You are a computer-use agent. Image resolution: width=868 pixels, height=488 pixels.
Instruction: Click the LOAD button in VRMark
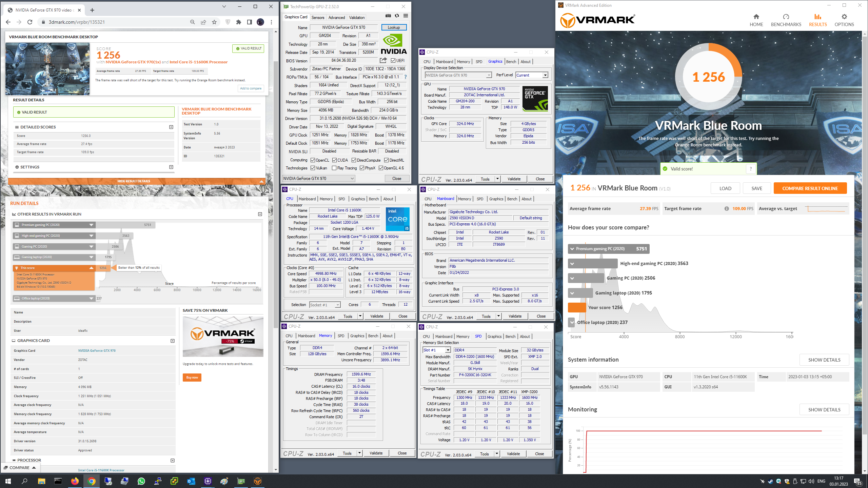[725, 188]
